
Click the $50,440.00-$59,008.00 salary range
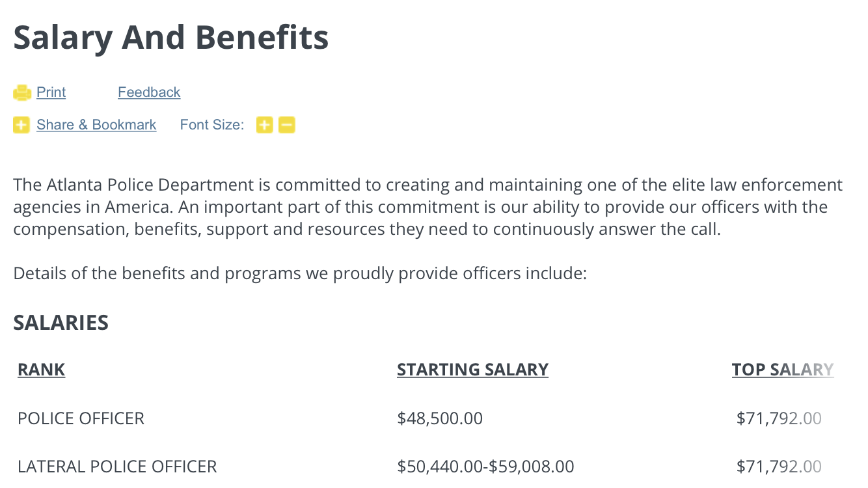click(x=486, y=467)
